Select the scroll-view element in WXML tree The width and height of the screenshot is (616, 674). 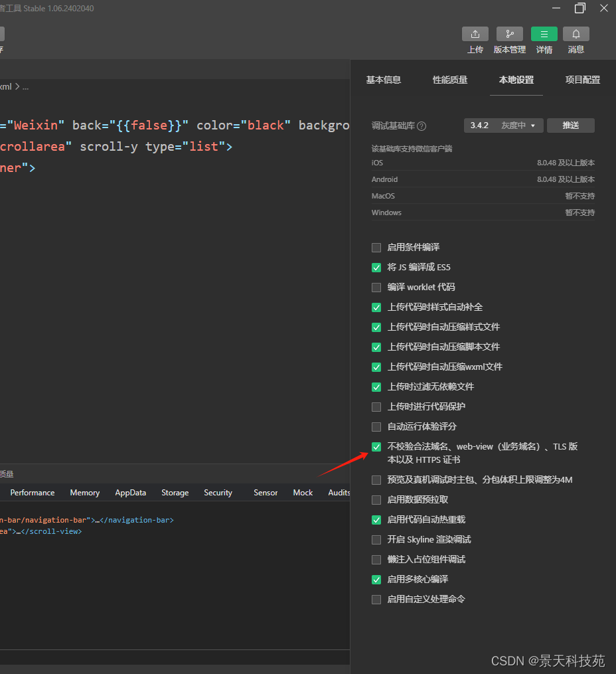click(40, 531)
